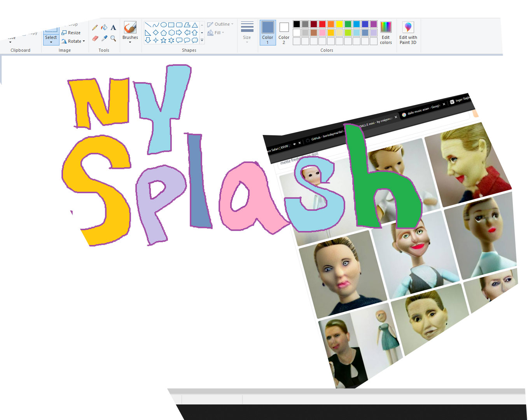This screenshot has width=528, height=420.
Task: Choose the red color swatch
Action: coord(322,24)
